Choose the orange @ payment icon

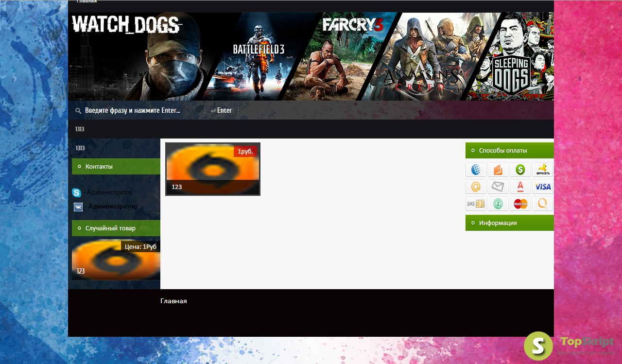coord(476,187)
